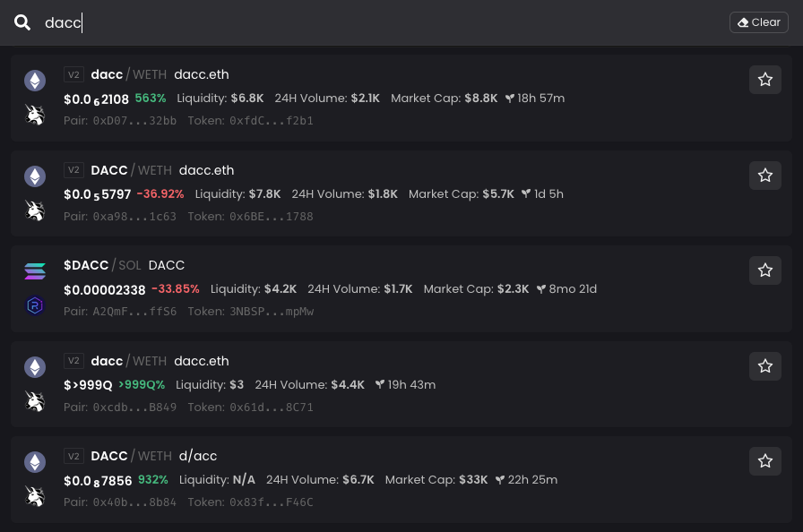Click the Raydium DEX icon
The height and width of the screenshot is (532, 803).
pos(35,306)
